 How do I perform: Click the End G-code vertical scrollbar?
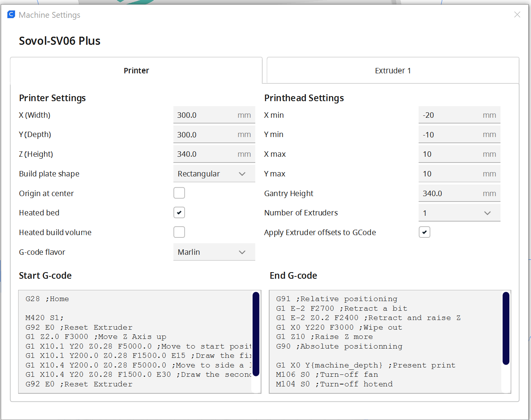(506, 328)
